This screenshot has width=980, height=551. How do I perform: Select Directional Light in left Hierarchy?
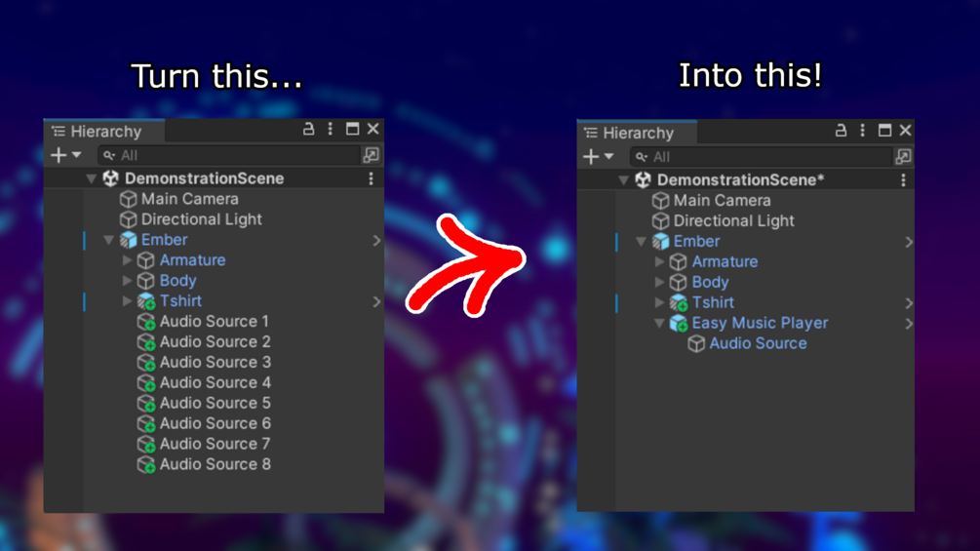(x=201, y=219)
